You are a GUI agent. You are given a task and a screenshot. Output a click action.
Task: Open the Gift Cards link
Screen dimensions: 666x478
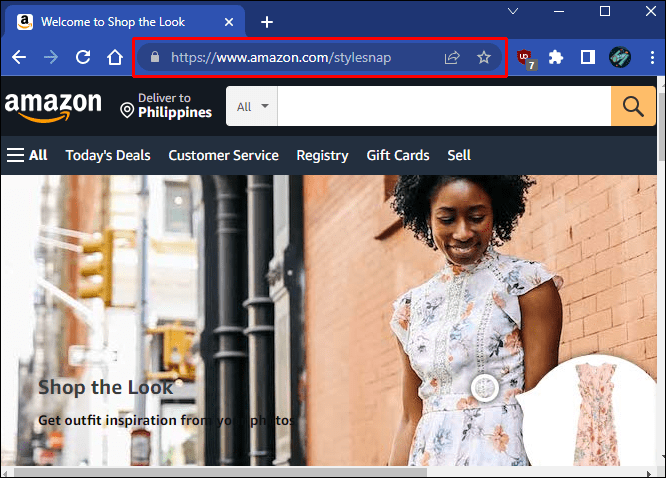[x=398, y=156]
